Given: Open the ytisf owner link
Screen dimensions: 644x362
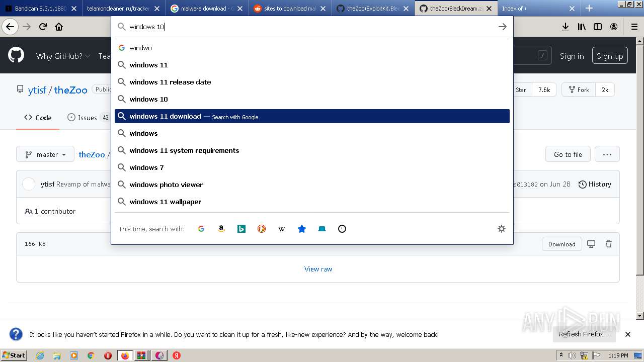Looking at the screenshot, I should (x=37, y=90).
